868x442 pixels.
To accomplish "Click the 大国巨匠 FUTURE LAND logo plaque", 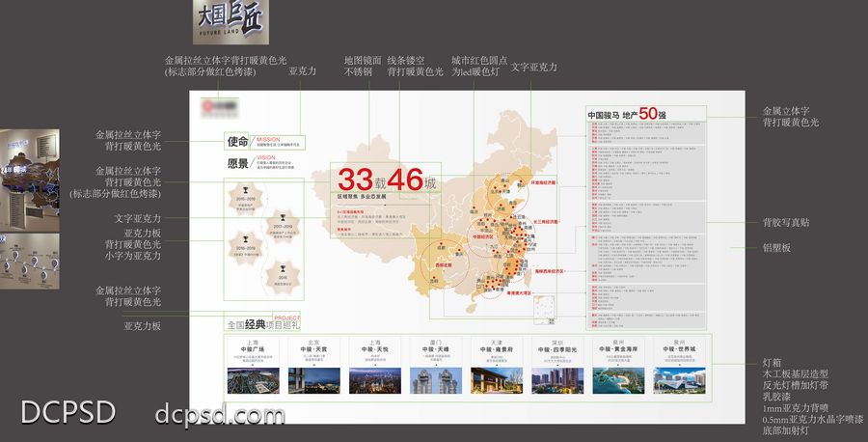I will 231,22.
